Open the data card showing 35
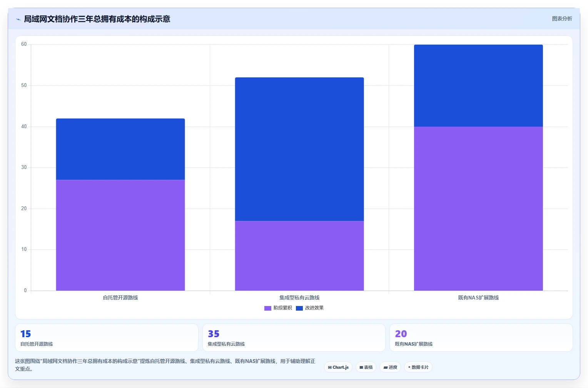The height and width of the screenshot is (388, 588). click(294, 338)
